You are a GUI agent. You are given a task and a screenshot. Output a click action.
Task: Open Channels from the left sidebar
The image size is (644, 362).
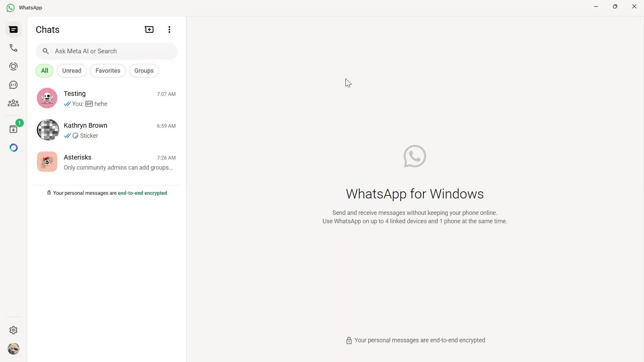[x=13, y=85]
